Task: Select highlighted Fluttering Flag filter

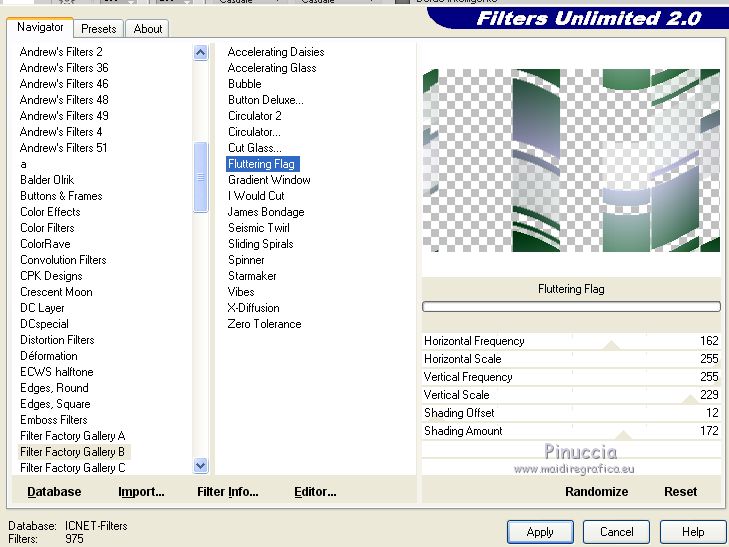Action: 262,164
